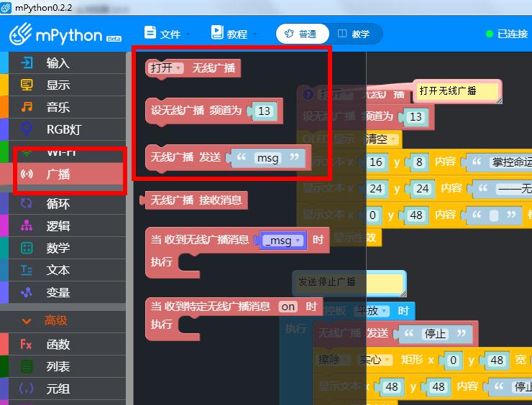Select the 列表 list icon
The image size is (532, 405).
(27, 366)
